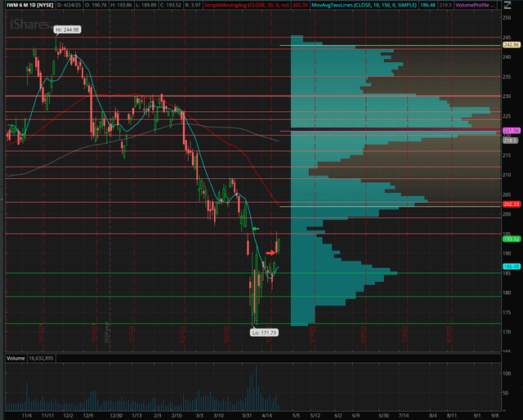The width and height of the screenshot is (523, 420).
Task: Click the 250 label on price axis
Action: tap(507, 17)
